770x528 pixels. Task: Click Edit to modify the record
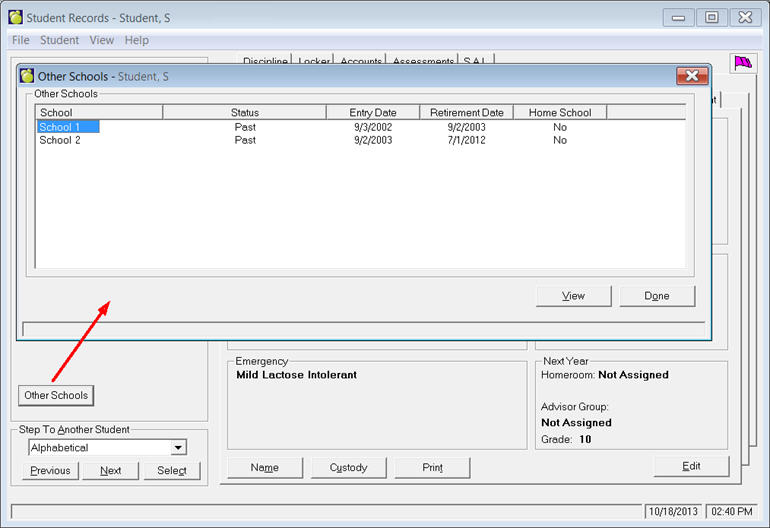tap(691, 466)
